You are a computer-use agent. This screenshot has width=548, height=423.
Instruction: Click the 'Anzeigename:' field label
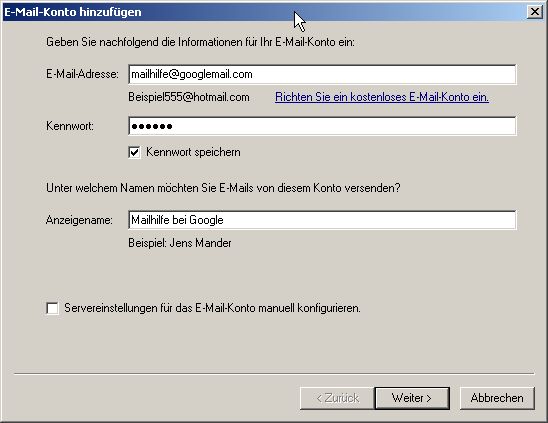click(x=79, y=220)
